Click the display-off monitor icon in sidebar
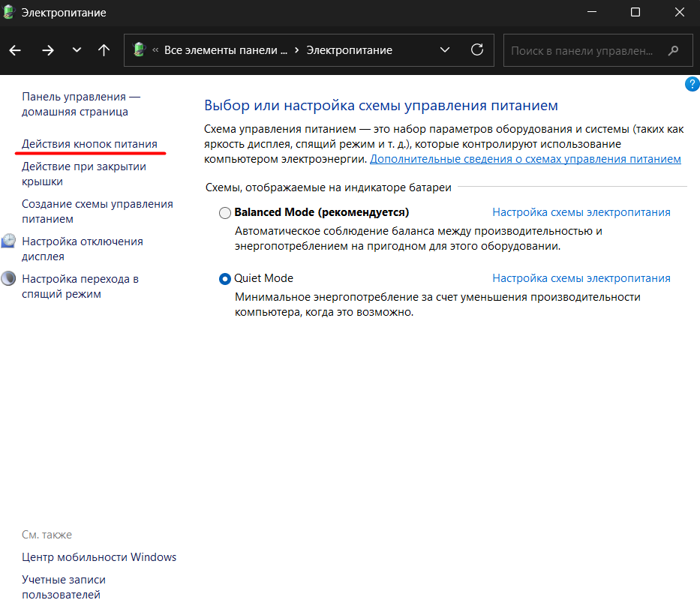Image resolution: width=700 pixels, height=615 pixels. click(x=8, y=241)
